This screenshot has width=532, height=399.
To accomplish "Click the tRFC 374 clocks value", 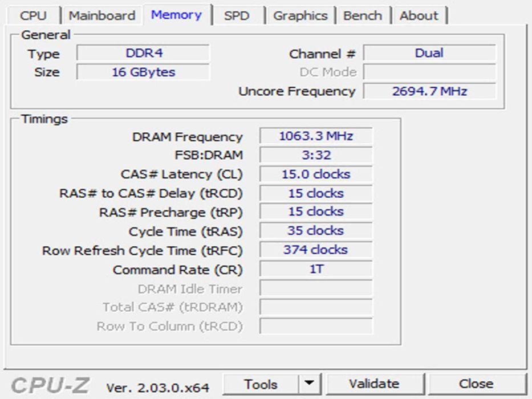I will (316, 250).
